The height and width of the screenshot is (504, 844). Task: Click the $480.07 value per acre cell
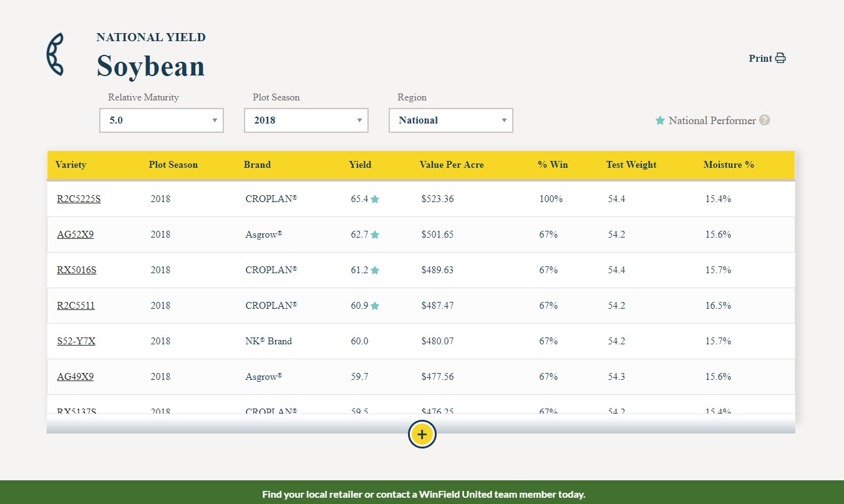click(x=437, y=341)
